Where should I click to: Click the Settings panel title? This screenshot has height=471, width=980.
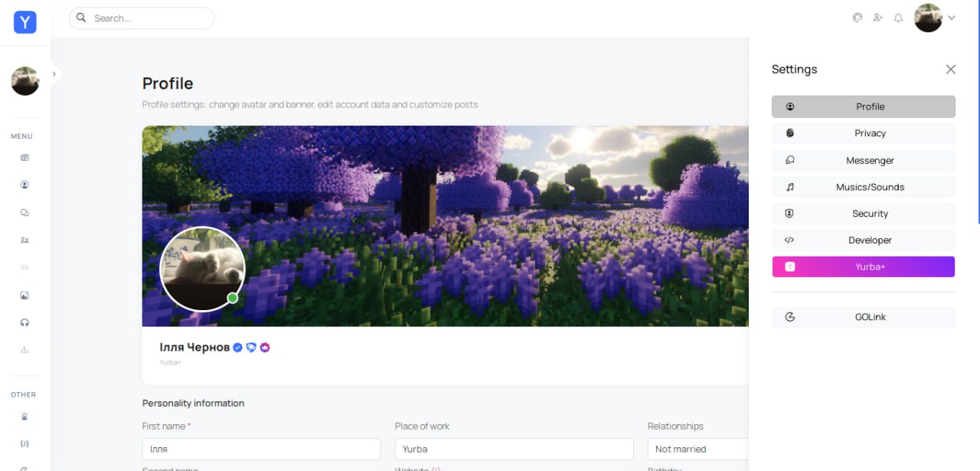tap(795, 69)
